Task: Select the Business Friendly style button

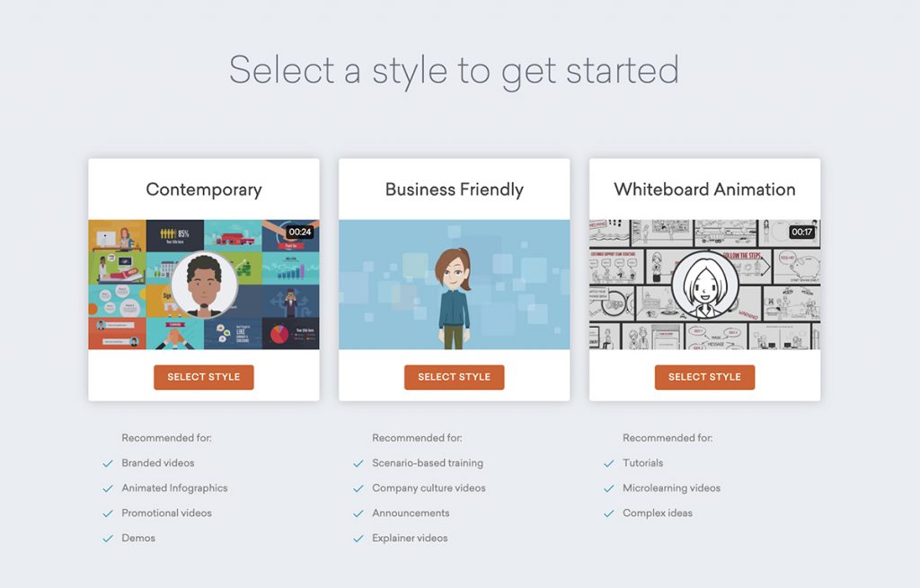Action: click(x=454, y=377)
